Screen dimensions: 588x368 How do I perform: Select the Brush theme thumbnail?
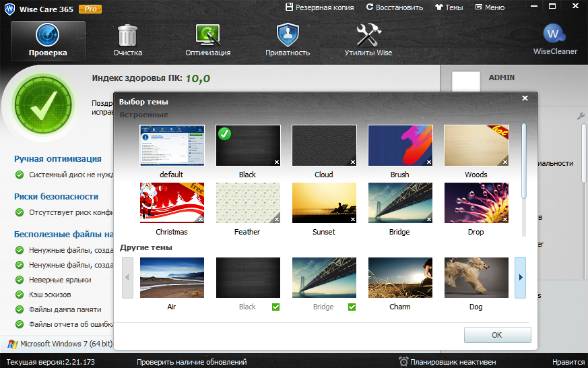coord(400,146)
